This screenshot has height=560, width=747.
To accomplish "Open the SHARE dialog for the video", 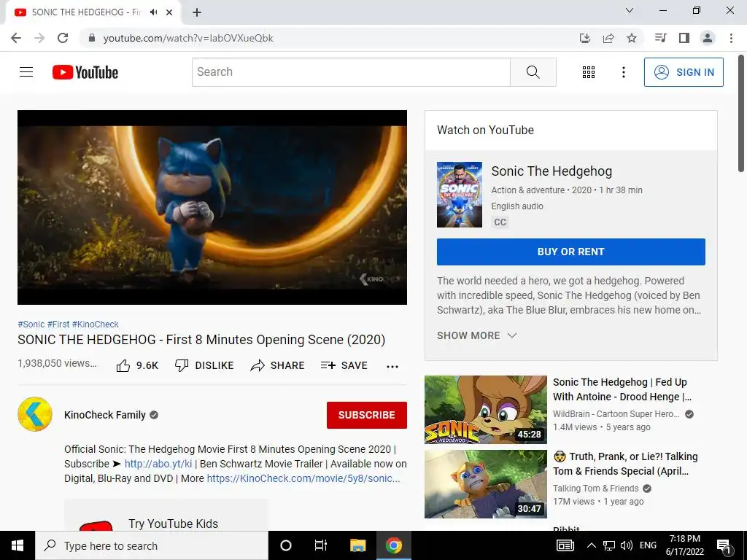I will tap(278, 366).
